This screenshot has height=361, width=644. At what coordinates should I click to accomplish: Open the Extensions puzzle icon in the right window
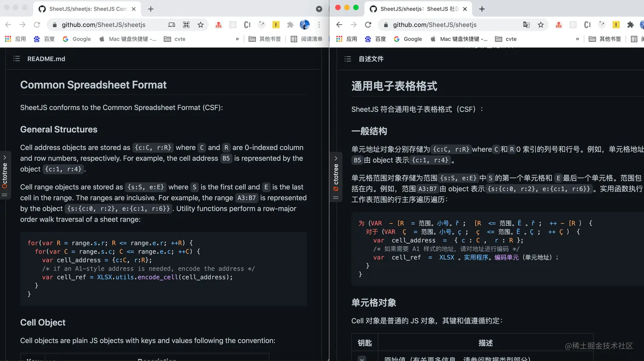[630, 25]
